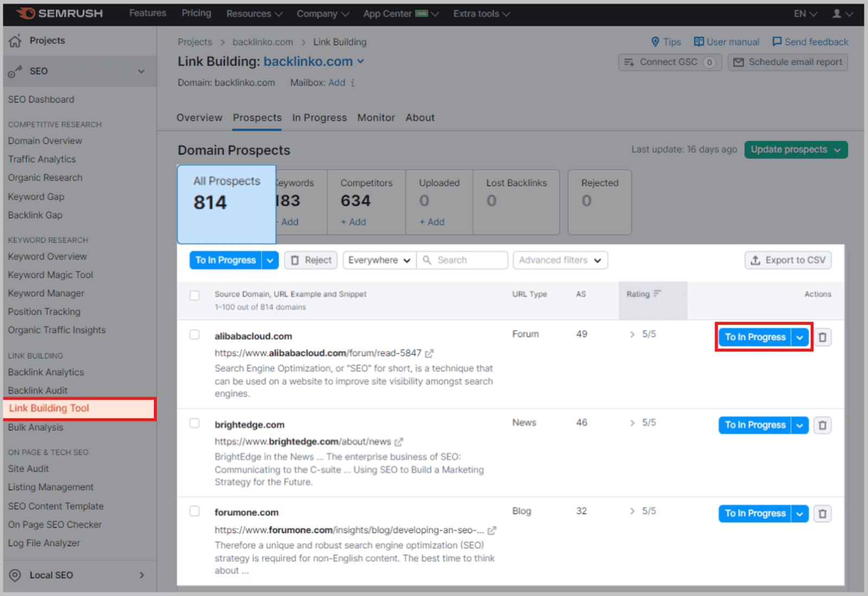Switch to the Monitor tab
Image resolution: width=868 pixels, height=596 pixels.
(376, 118)
